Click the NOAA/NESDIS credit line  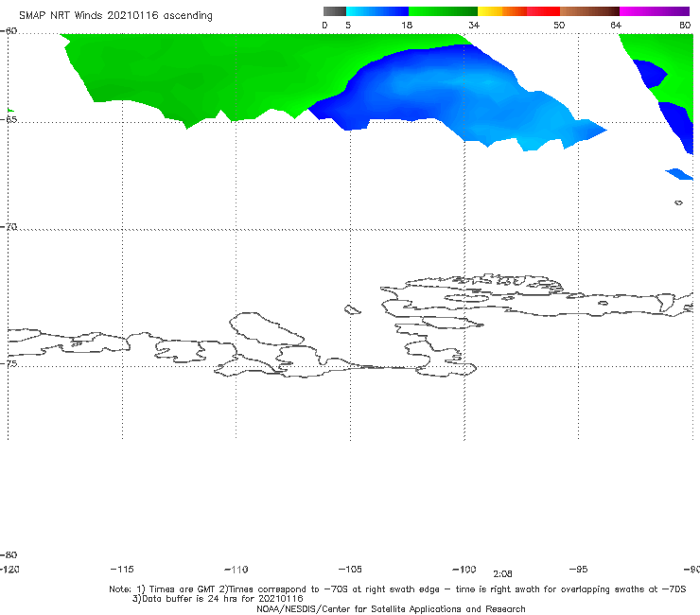click(391, 608)
